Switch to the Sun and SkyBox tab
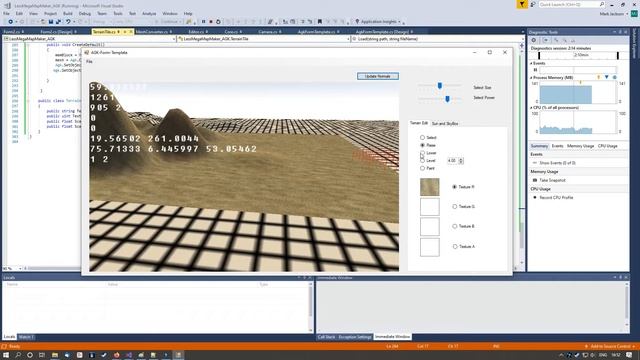Viewport: 640px width, 360px height. (445, 123)
